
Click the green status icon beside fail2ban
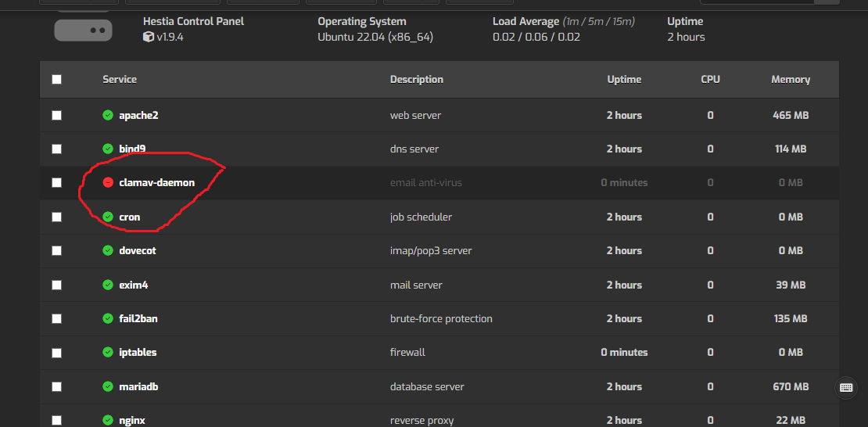108,318
